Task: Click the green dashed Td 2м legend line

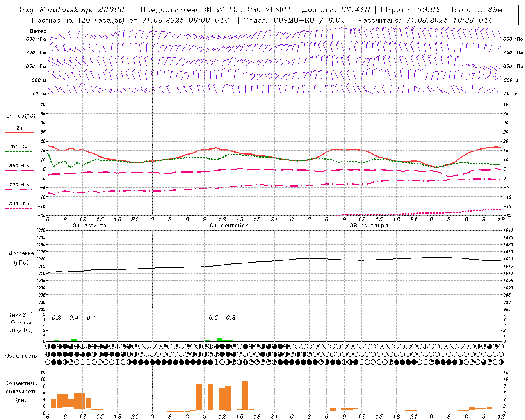Action: (x=18, y=151)
